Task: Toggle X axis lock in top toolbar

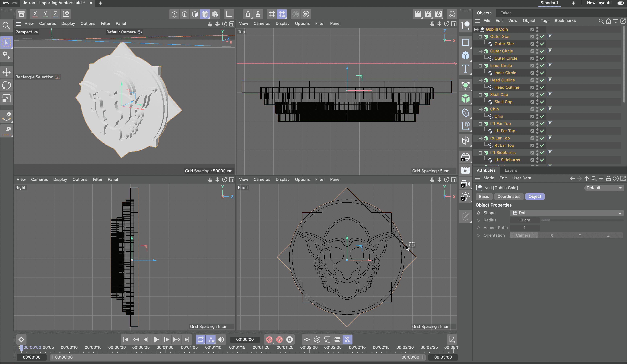Action: point(35,14)
